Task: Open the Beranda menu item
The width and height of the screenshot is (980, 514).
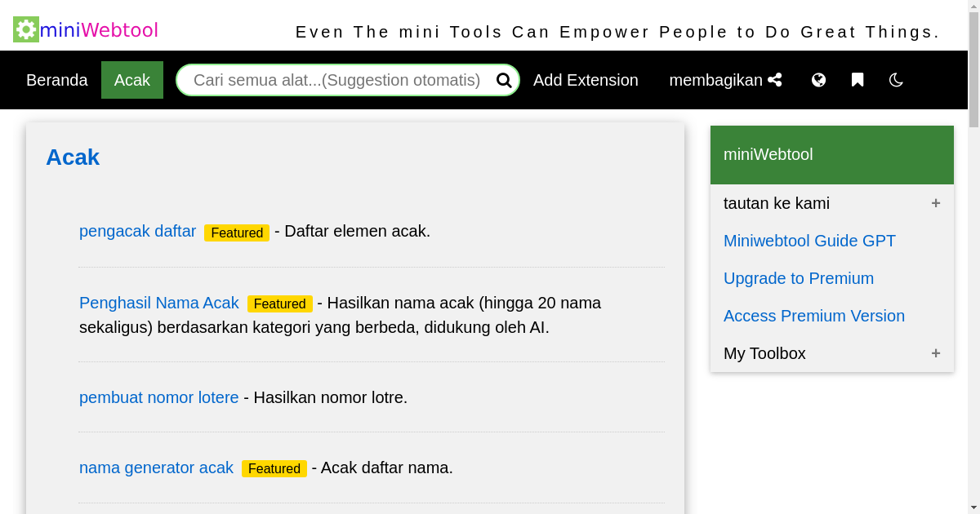Action: pos(57,80)
